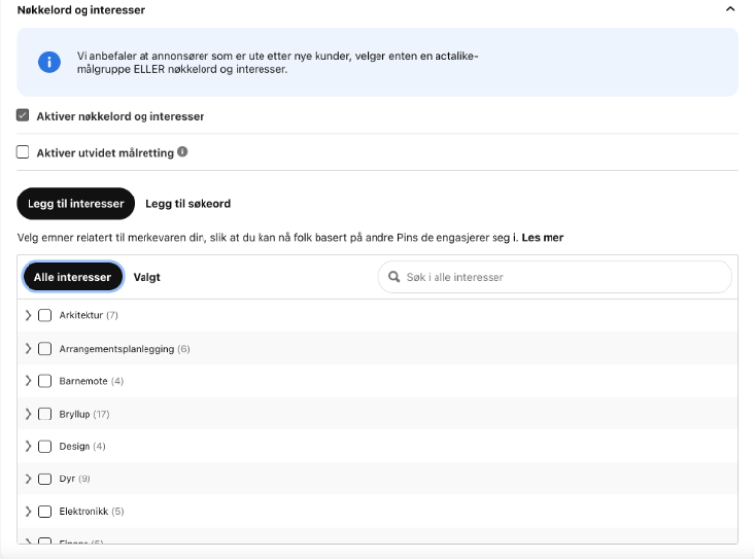
Task: Open the Legg til søkeord tab
Action: (x=189, y=204)
